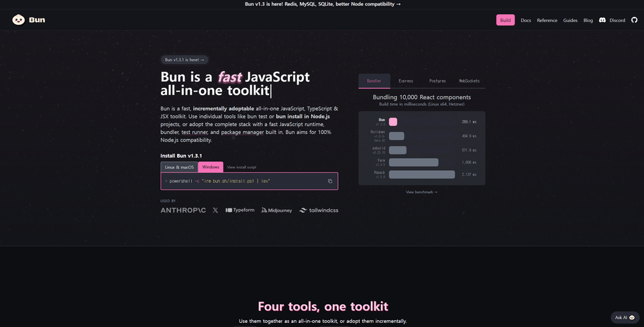This screenshot has height=327, width=644.
Task: Click the Discord icon in the navigation
Action: [x=602, y=20]
